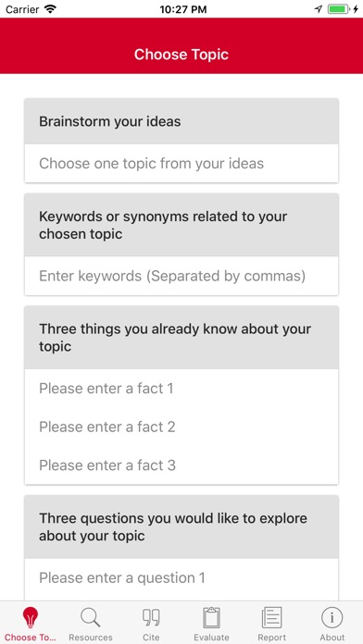363x644 pixels.
Task: Tap the 'Three things you already know' header
Action: point(181,338)
